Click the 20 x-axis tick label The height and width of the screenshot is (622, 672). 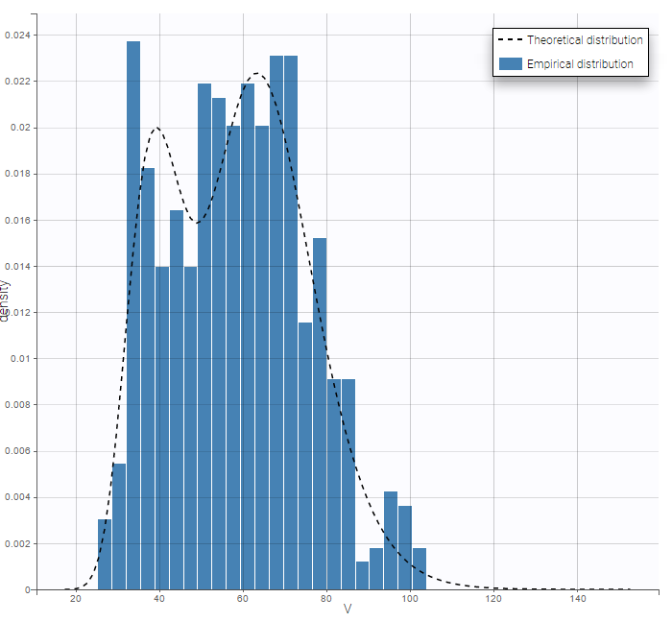tap(76, 600)
